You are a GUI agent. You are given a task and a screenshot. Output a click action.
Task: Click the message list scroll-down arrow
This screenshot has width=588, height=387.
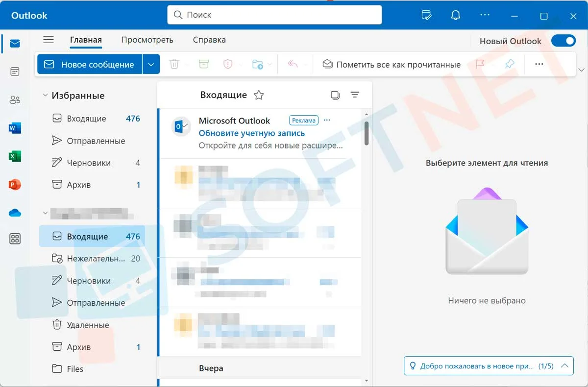click(x=367, y=380)
